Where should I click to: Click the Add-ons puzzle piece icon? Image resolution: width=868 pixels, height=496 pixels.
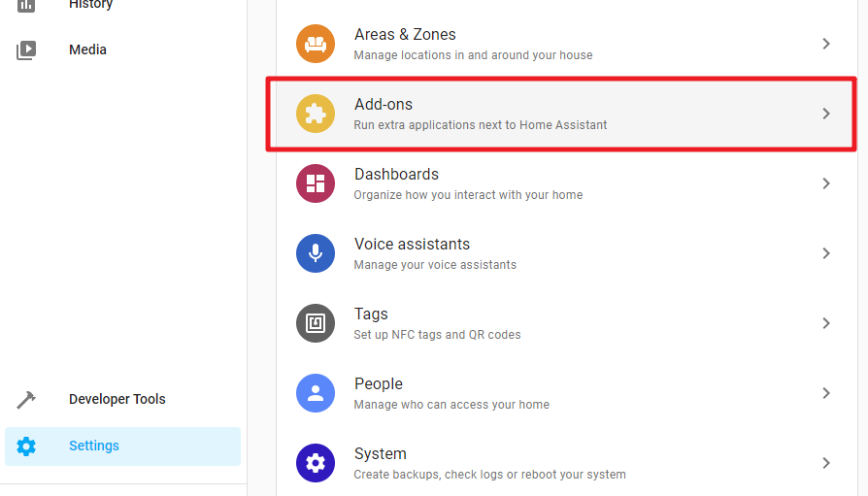[x=316, y=114]
